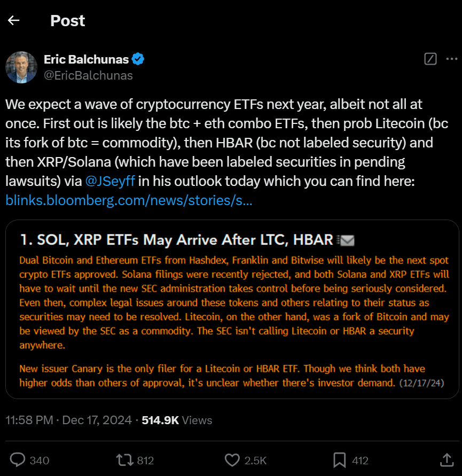Open the Grok slash icon

tap(430, 59)
